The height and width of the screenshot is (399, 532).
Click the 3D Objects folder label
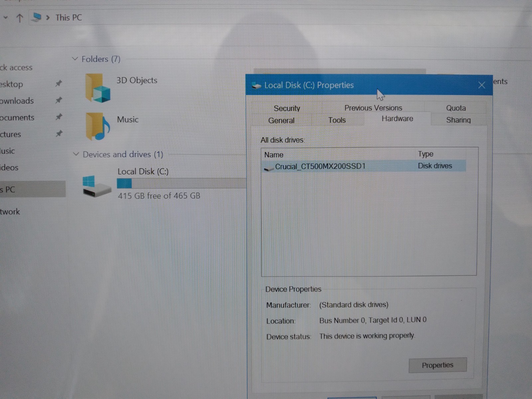pyautogui.click(x=137, y=80)
